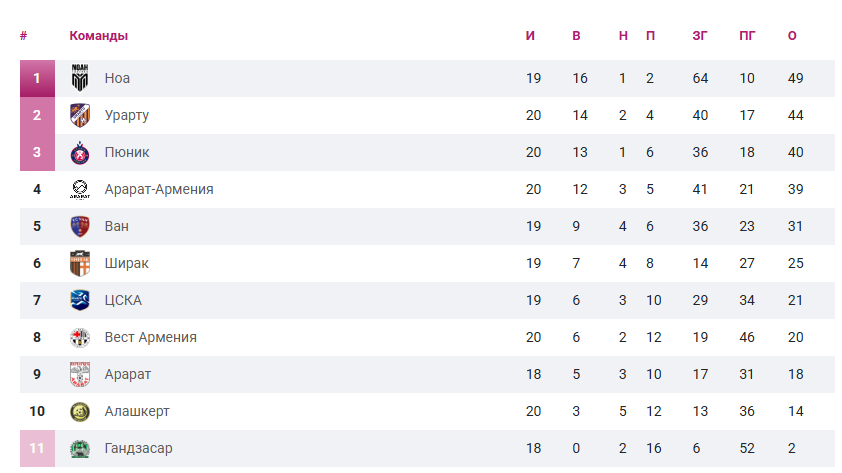This screenshot has width=842, height=473.
Task: Click the ЦСКА club logo
Action: click(x=80, y=301)
